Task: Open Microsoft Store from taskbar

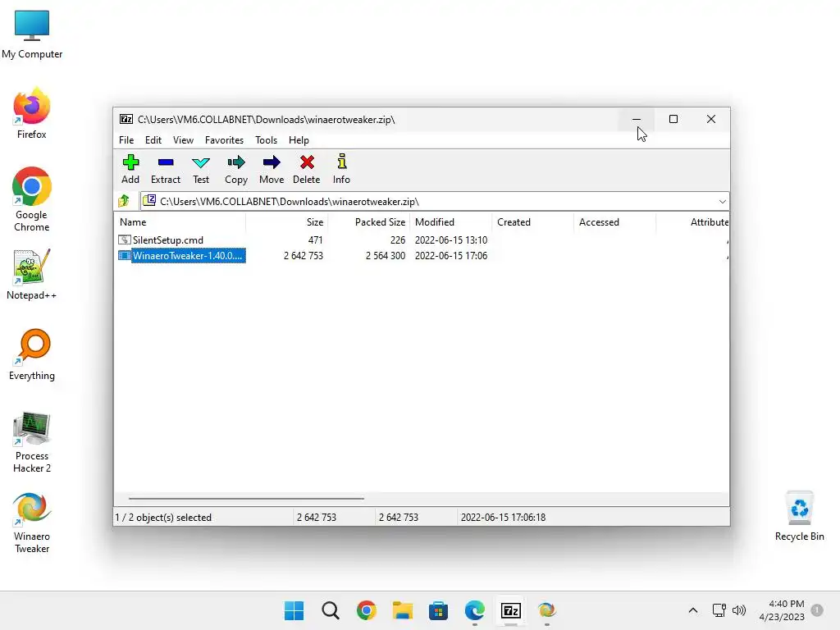Action: 438,610
